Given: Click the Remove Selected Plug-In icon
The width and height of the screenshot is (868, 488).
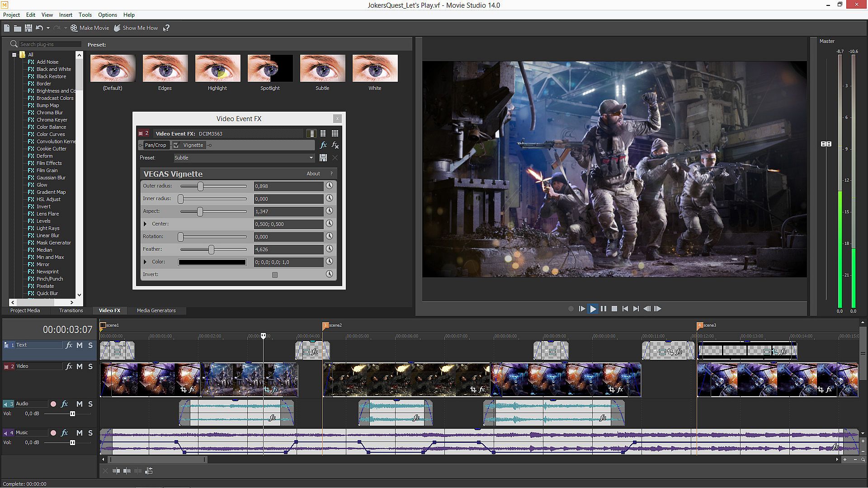Looking at the screenshot, I should click(x=335, y=145).
